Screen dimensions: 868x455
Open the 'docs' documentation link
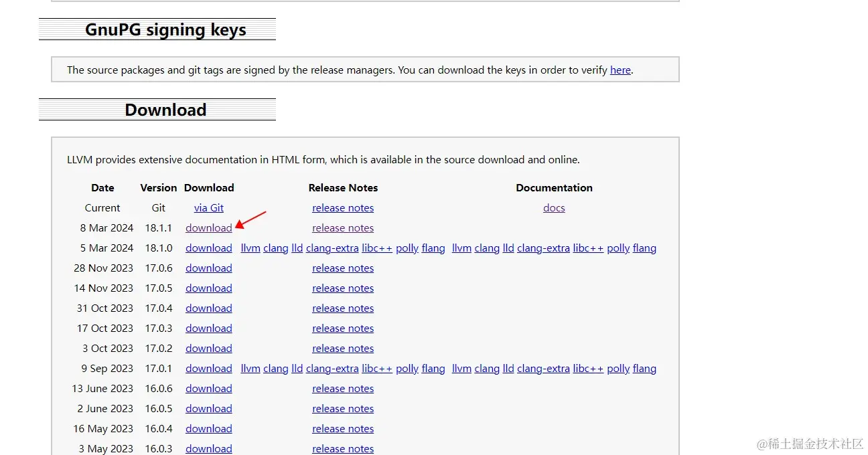pos(554,208)
